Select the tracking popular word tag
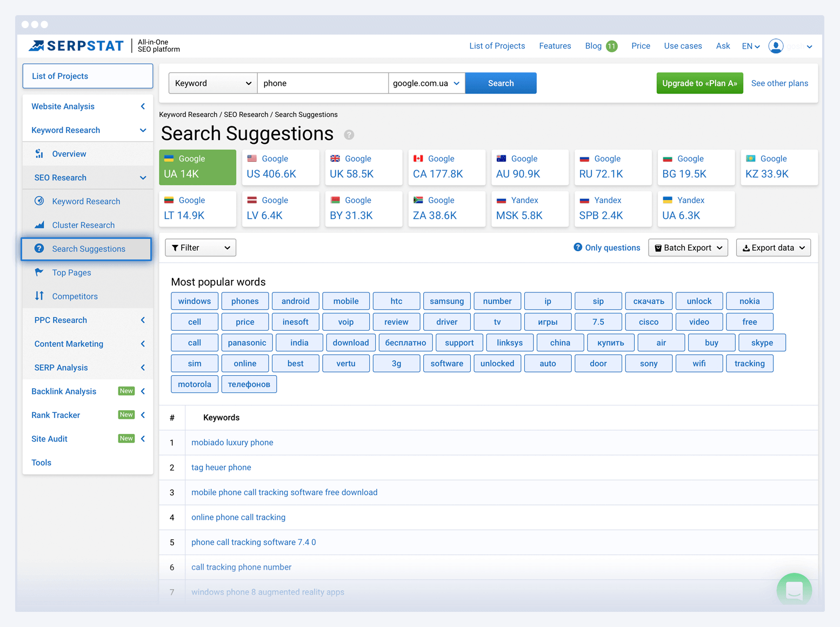Viewport: 840px width, 627px height. (x=750, y=363)
